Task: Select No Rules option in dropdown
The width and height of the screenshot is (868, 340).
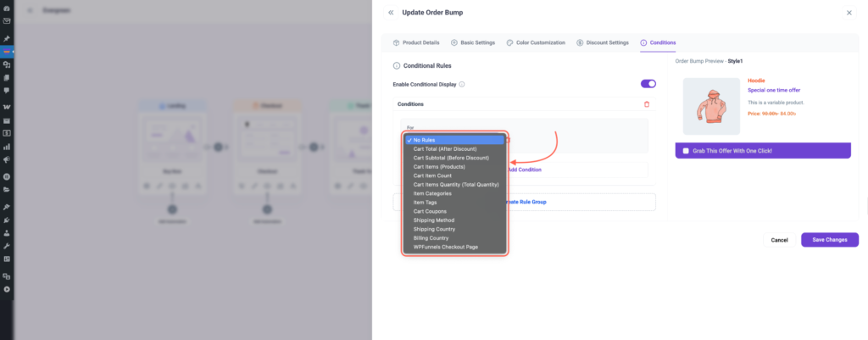Action: click(x=454, y=140)
